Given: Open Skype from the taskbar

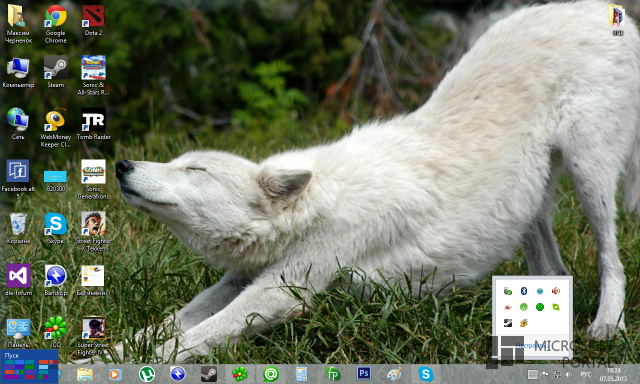Looking at the screenshot, I should click(x=426, y=374).
